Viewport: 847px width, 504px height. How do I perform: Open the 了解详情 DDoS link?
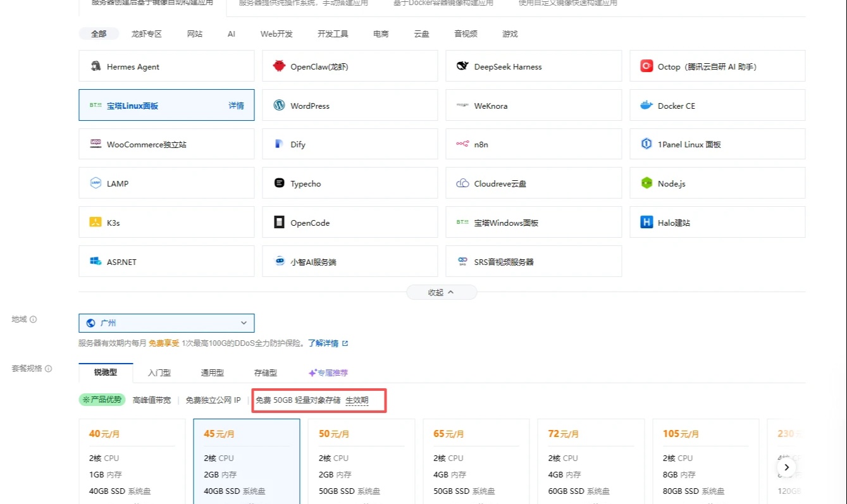tap(323, 343)
